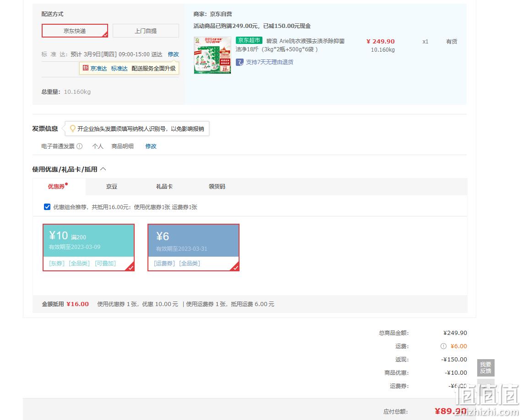Deselect the ¥10 满200 coupon card
Screen dimensions: 523x420
coord(88,248)
